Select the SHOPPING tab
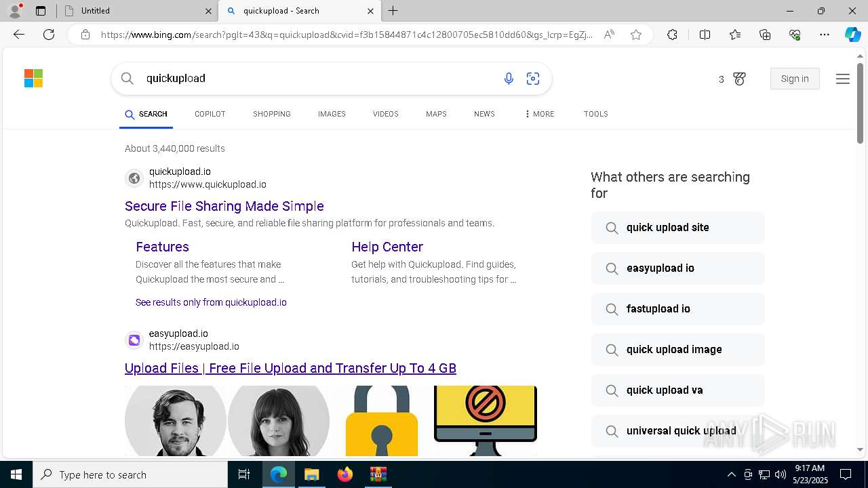The height and width of the screenshot is (488, 868). [272, 114]
